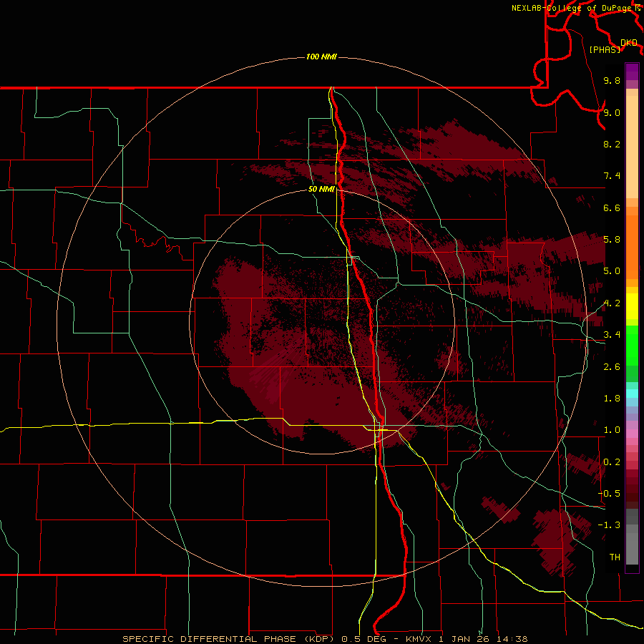Click the 5.0 scale value
Viewport: 644px width, 644px height.
click(x=612, y=271)
